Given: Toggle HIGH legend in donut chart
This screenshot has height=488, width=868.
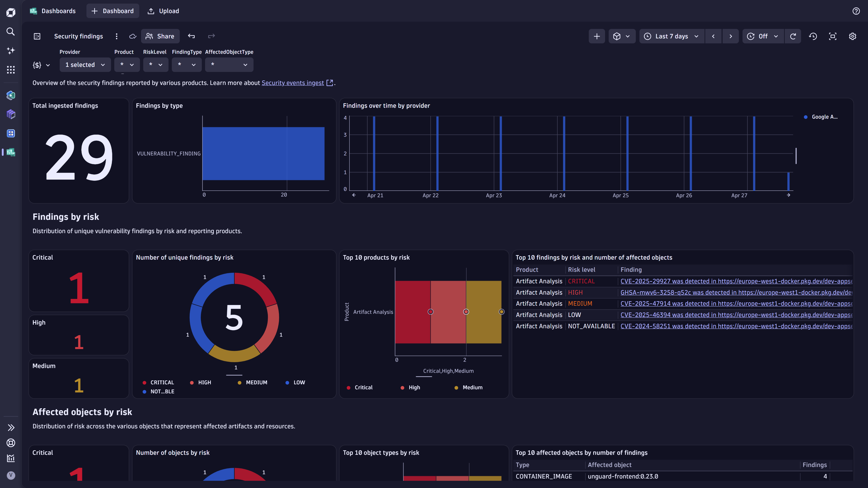Looking at the screenshot, I should pyautogui.click(x=200, y=382).
